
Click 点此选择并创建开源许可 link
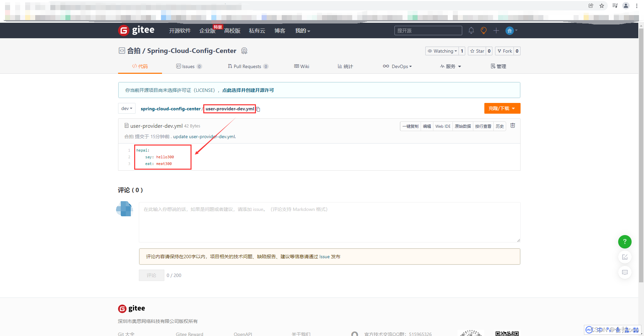pos(248,90)
